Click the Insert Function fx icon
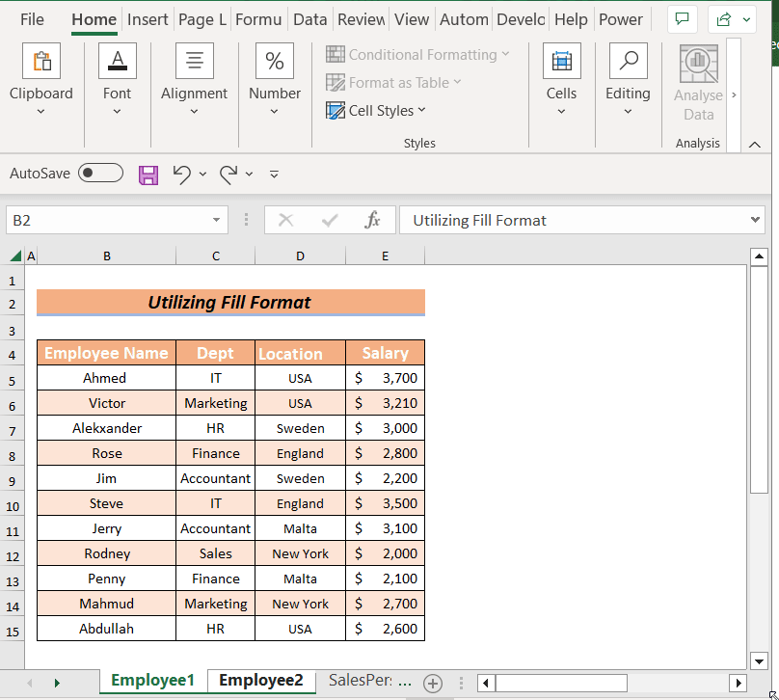Screen dimensions: 779x700 point(373,221)
